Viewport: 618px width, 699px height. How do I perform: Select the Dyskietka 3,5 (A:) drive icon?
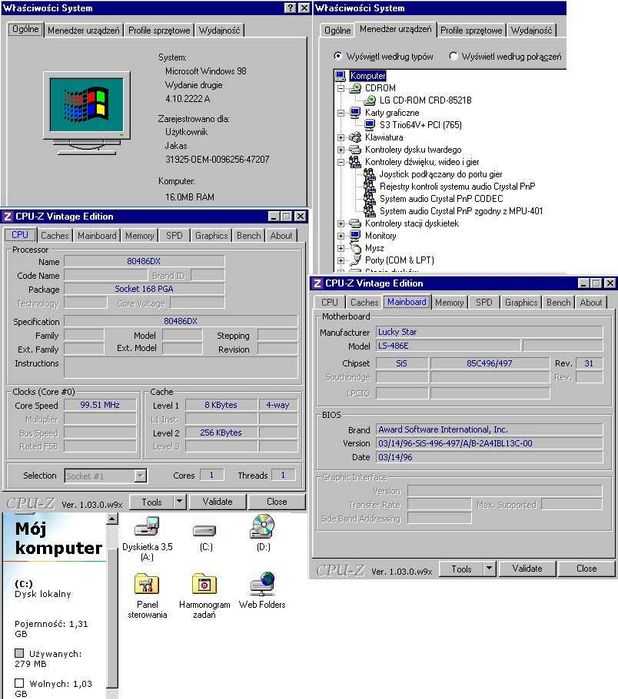[147, 526]
